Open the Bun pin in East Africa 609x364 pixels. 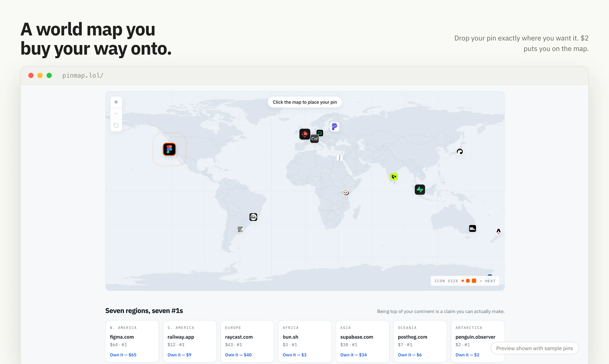click(346, 193)
